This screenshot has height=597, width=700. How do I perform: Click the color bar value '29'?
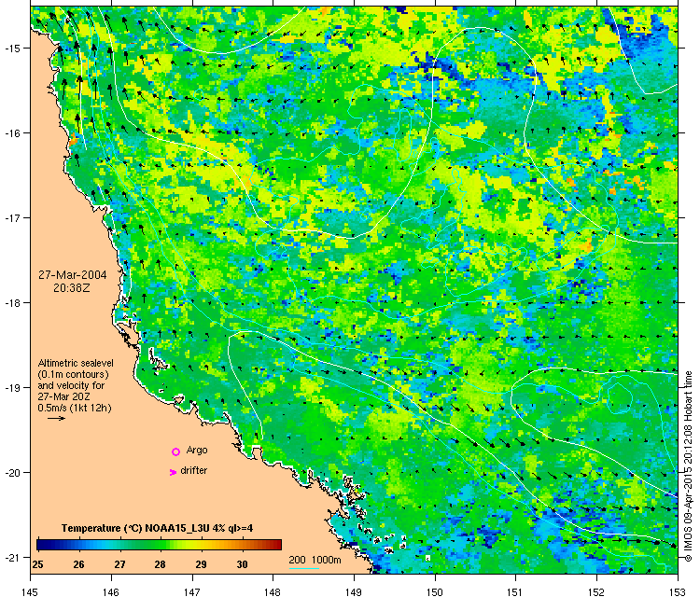tap(201, 564)
